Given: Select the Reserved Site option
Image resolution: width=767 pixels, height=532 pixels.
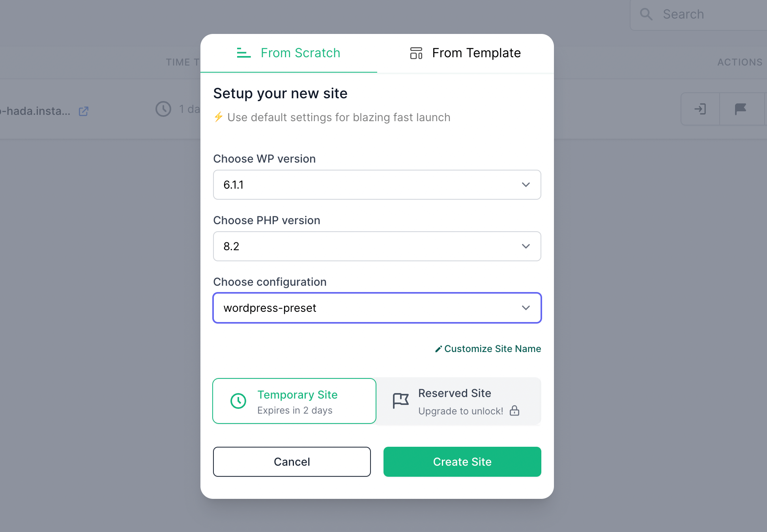Looking at the screenshot, I should [x=459, y=401].
